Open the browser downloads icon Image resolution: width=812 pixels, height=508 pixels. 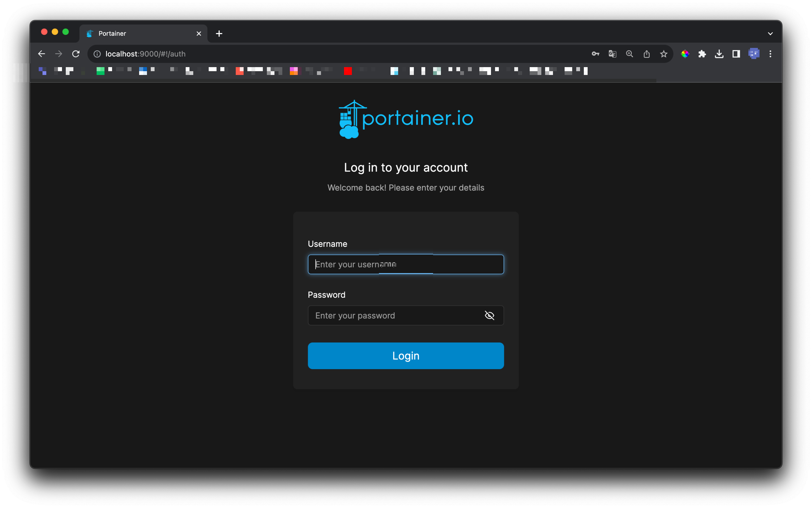point(719,54)
